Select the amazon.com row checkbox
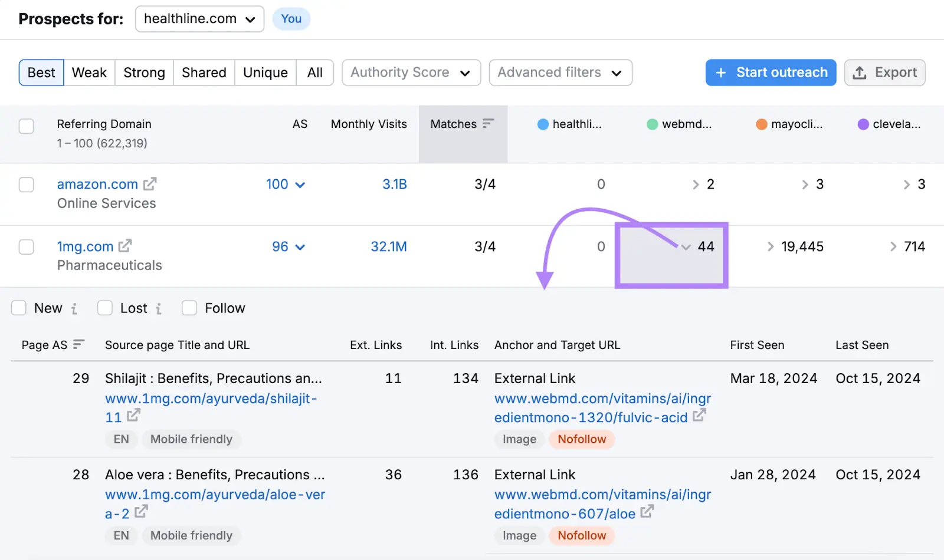This screenshot has height=560, width=944. (26, 185)
